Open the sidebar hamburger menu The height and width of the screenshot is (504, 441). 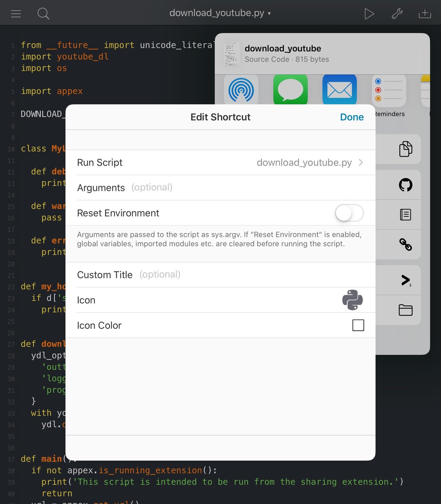click(x=15, y=13)
